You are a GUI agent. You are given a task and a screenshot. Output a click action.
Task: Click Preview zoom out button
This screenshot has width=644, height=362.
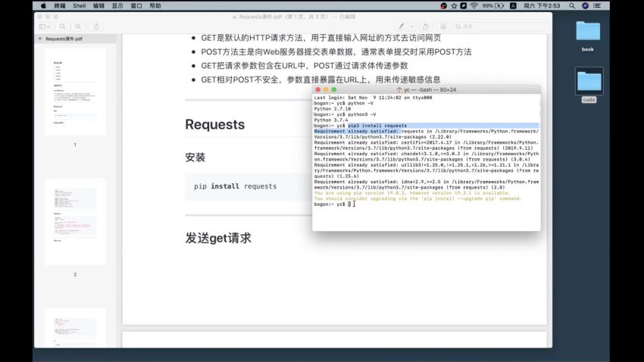[x=62, y=27]
